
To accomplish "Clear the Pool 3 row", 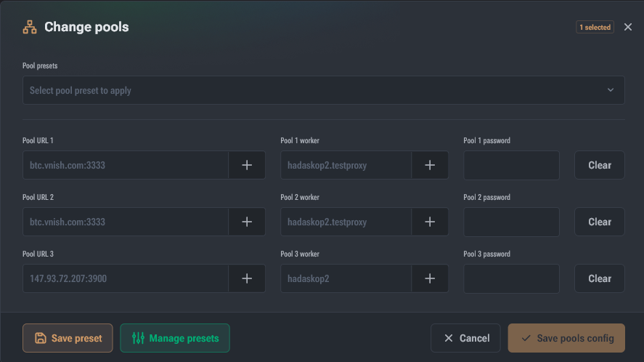I will click(x=600, y=278).
